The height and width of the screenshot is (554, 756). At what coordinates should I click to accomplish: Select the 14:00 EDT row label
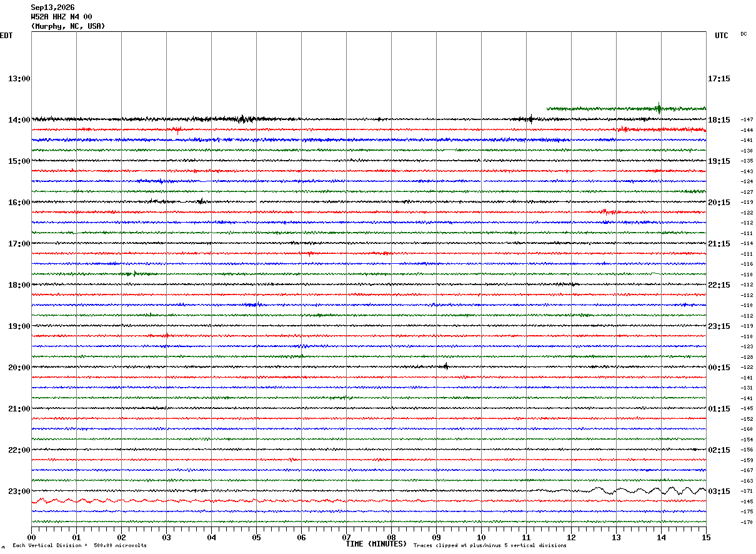coord(19,119)
